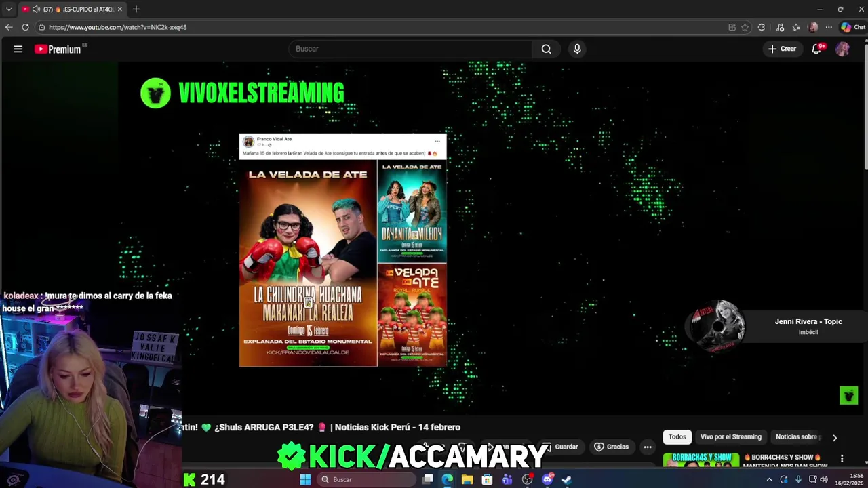Open a new browser tab
Image resolution: width=868 pixels, height=488 pixels.
coord(136,9)
